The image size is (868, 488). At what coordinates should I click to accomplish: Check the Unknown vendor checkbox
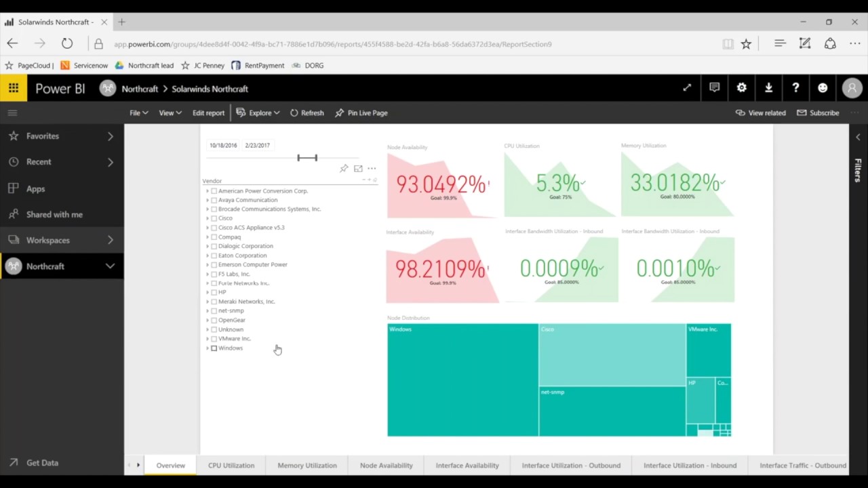[x=214, y=329]
